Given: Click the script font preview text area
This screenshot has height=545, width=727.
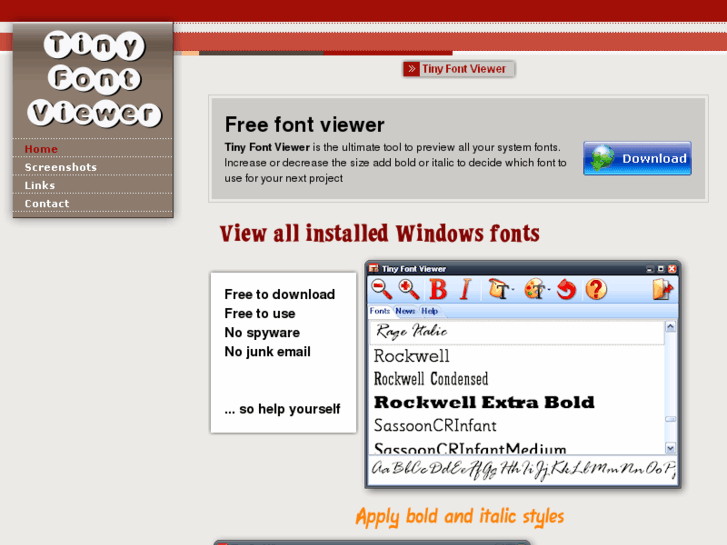Looking at the screenshot, I should [523, 469].
